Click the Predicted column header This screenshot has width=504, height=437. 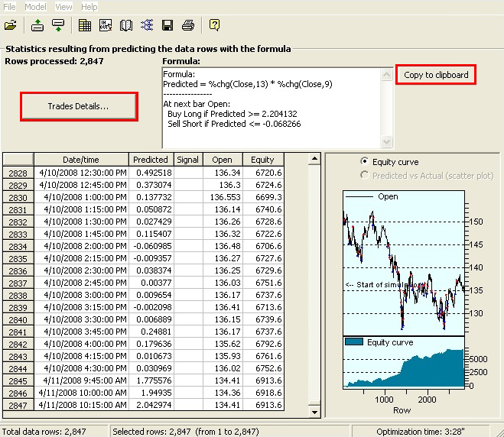click(151, 160)
